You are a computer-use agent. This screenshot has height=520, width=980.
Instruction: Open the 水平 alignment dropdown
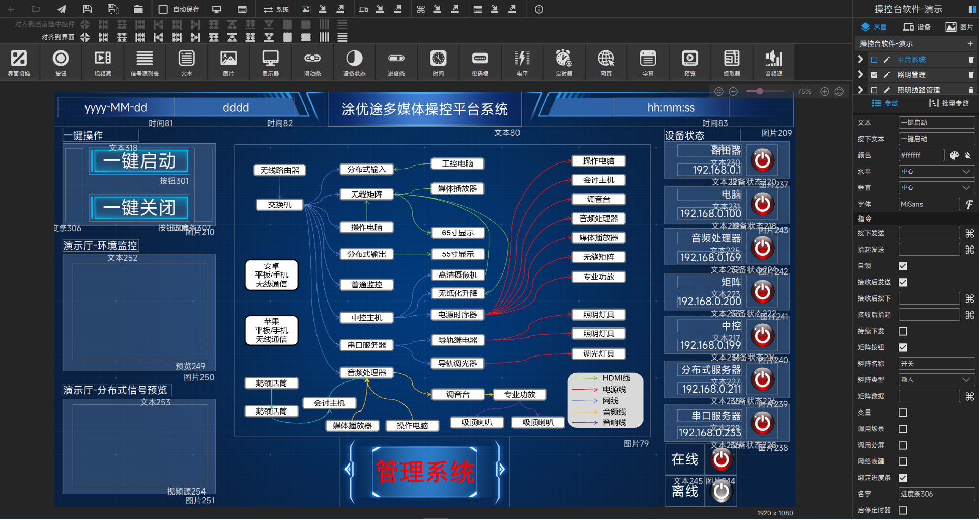coord(936,172)
